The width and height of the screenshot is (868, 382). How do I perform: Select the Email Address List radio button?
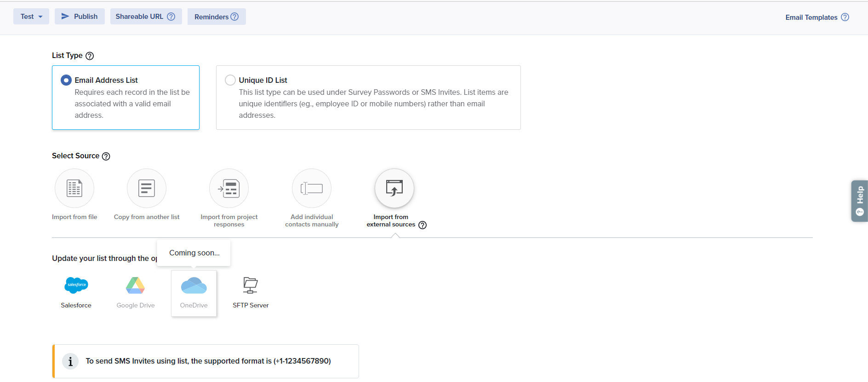click(x=66, y=80)
